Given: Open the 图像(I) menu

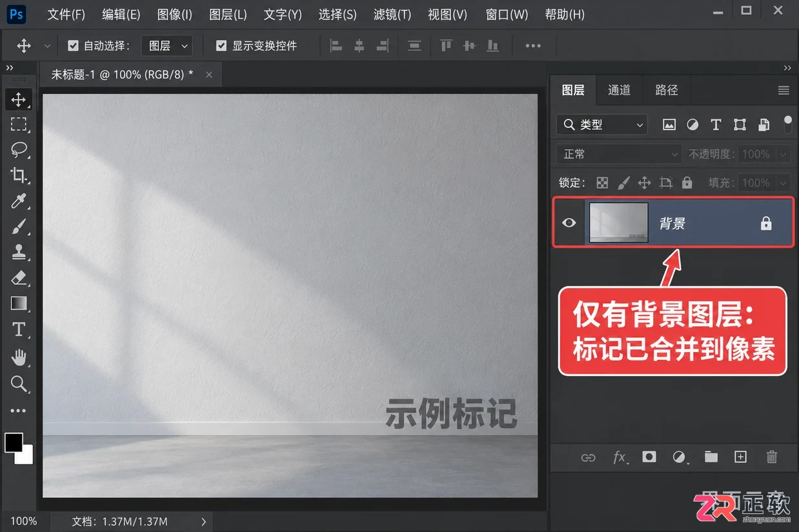Looking at the screenshot, I should [x=174, y=14].
